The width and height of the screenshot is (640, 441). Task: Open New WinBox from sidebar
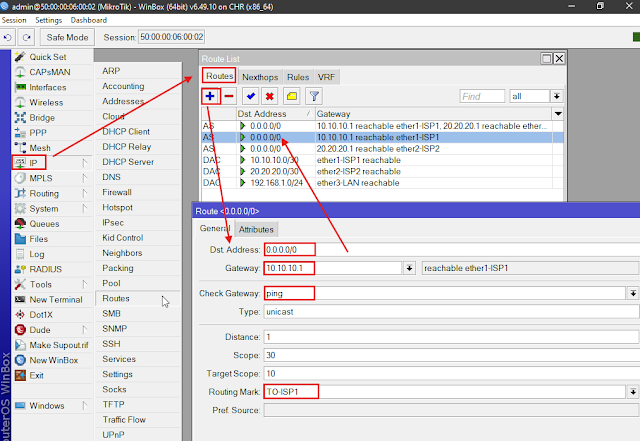53,360
